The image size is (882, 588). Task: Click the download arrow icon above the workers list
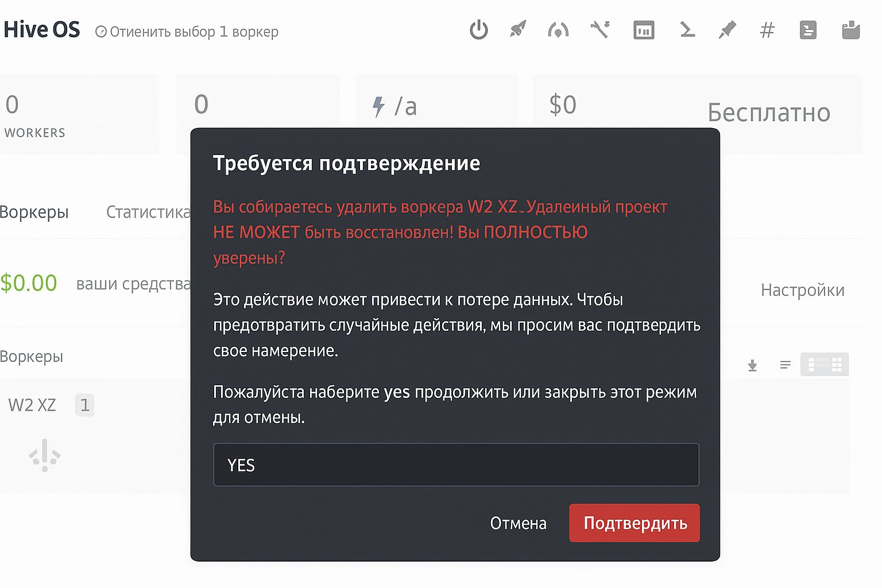click(x=752, y=364)
